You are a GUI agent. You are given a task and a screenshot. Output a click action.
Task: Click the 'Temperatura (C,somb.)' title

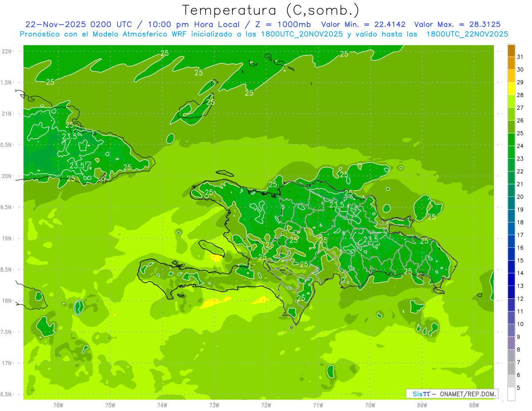[271, 10]
